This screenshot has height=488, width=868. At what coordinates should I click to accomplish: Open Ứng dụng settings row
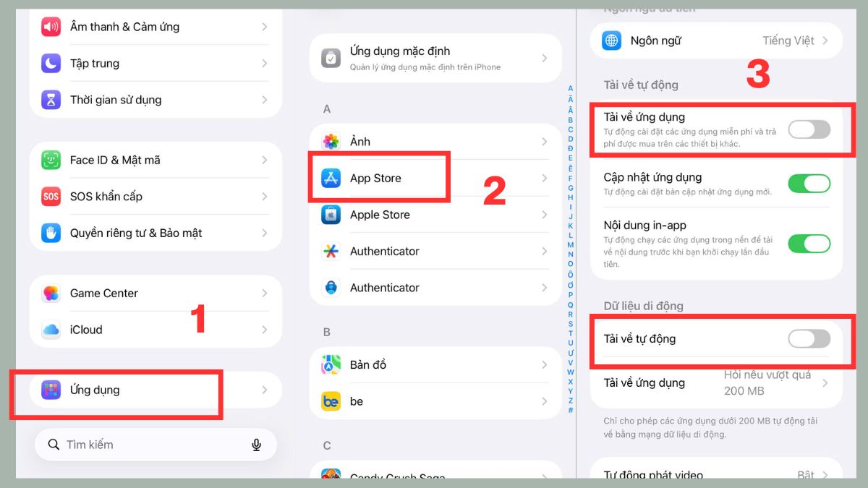click(x=156, y=390)
